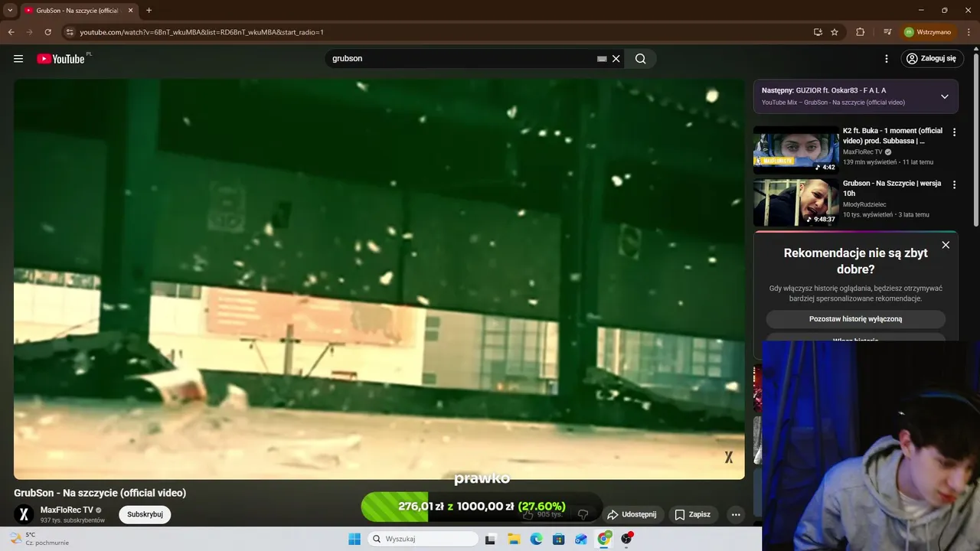Screen dimensions: 980x551
Task: Click the video player to pause
Action: click(x=379, y=279)
